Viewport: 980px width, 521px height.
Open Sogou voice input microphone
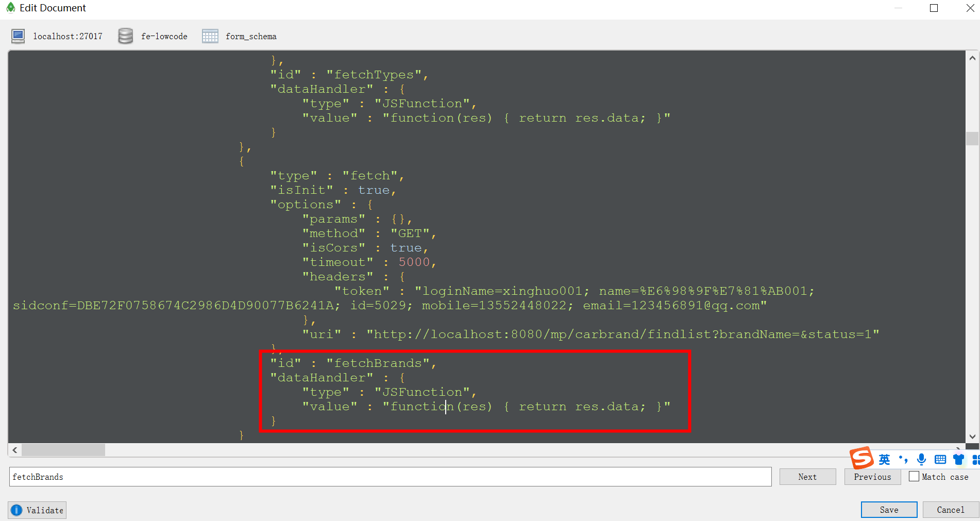coord(922,459)
